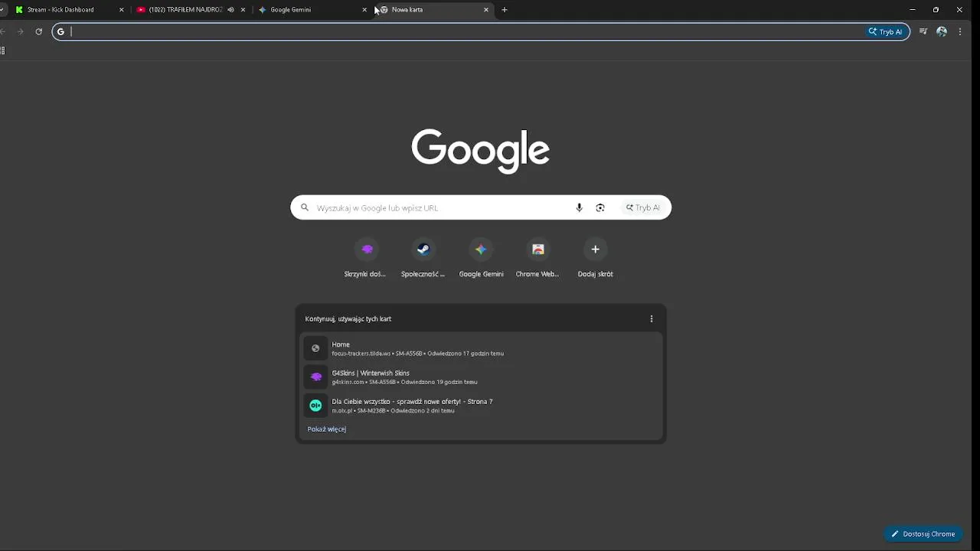The image size is (980, 551).
Task: Click the Tryb AI button in address bar
Action: (x=886, y=31)
